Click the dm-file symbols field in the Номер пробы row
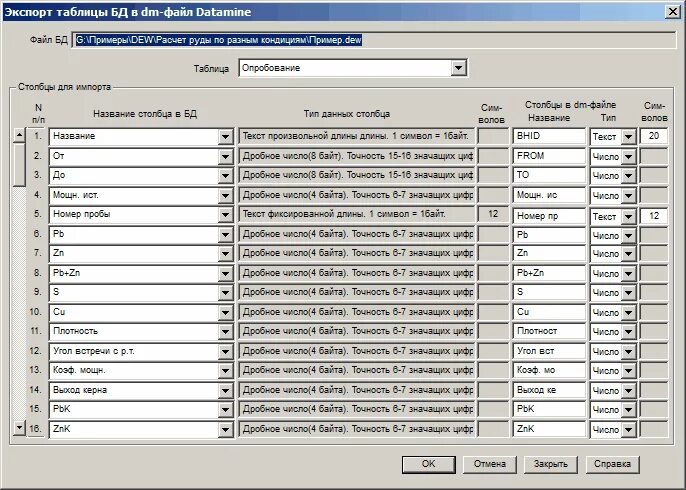This screenshot has height=490, width=686. click(x=654, y=216)
